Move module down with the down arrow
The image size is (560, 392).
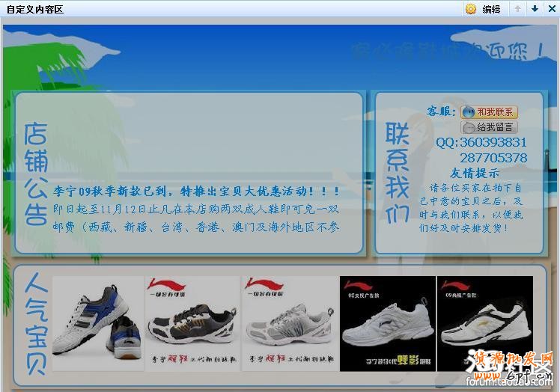[535, 9]
